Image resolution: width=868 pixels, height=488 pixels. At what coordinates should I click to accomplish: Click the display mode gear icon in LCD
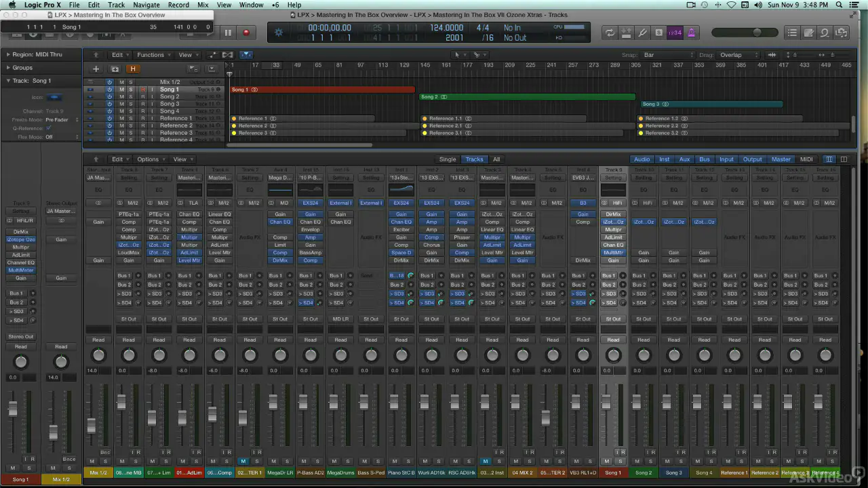point(279,32)
